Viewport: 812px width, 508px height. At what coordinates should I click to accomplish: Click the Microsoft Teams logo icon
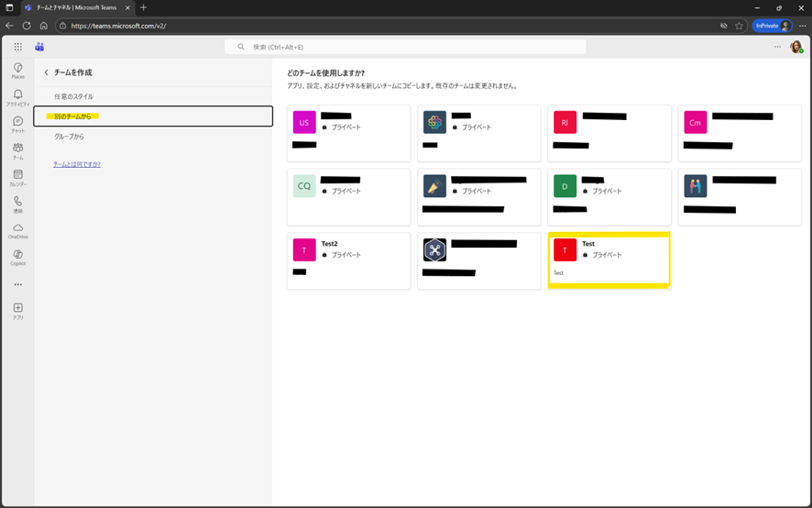click(x=39, y=47)
